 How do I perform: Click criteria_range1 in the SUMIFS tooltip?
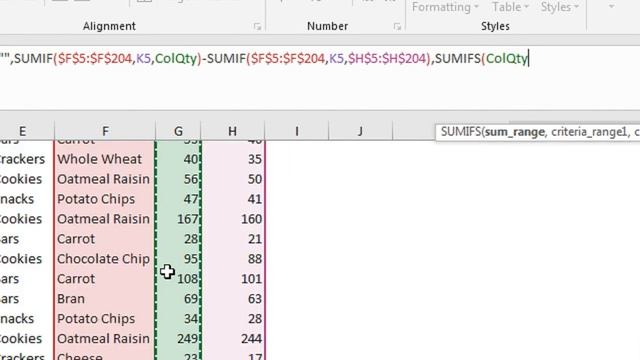[588, 132]
